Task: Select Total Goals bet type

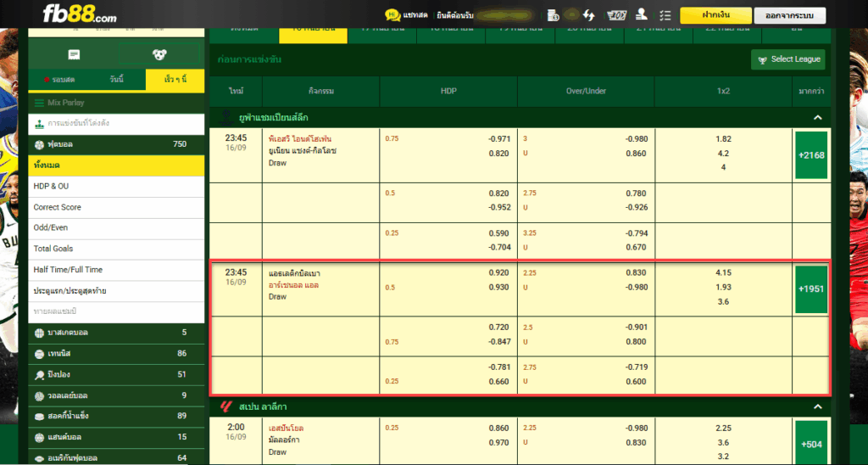Action: click(116, 249)
